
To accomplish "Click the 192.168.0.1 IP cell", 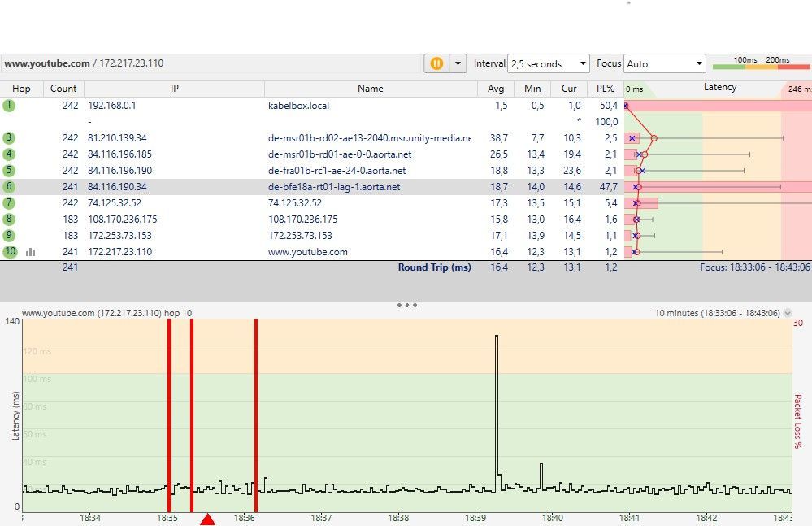I will click(x=112, y=106).
